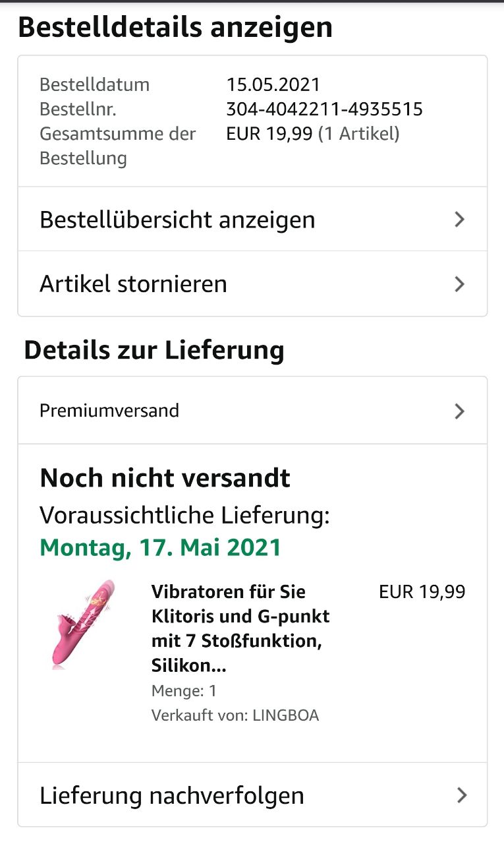Select the order date 15.05.2021
504x844 pixels.
click(x=273, y=84)
